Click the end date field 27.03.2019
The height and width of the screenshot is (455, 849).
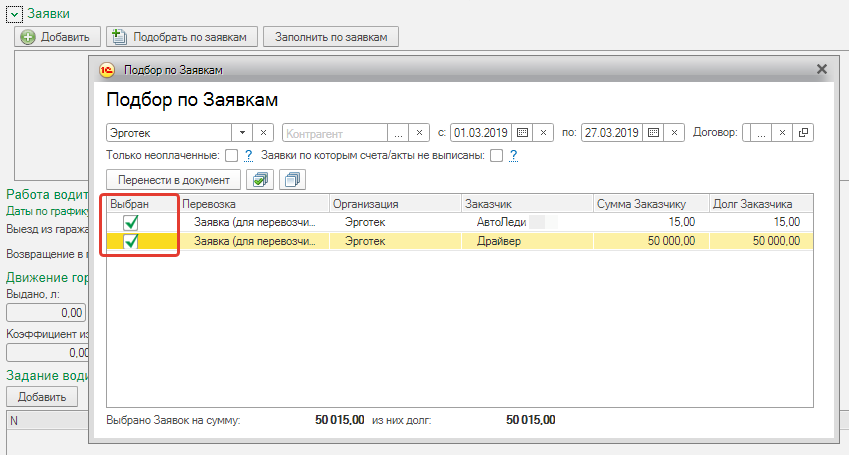[x=612, y=133]
